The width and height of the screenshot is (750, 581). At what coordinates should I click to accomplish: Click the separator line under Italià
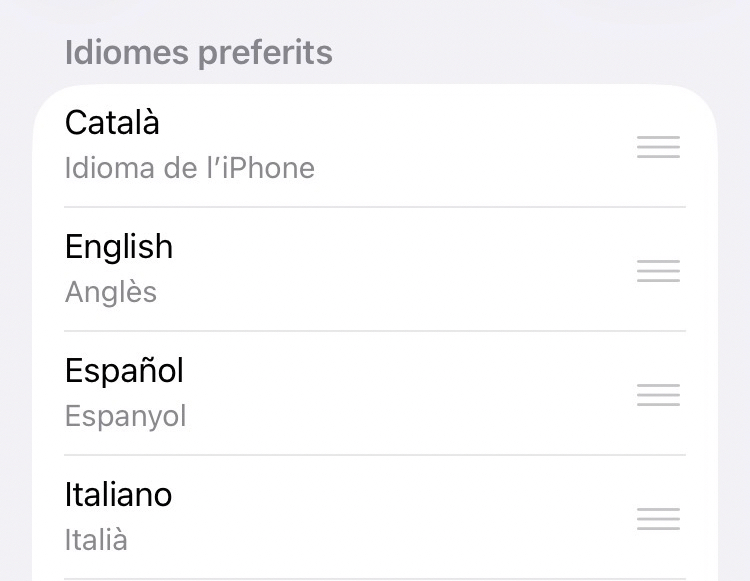375,578
